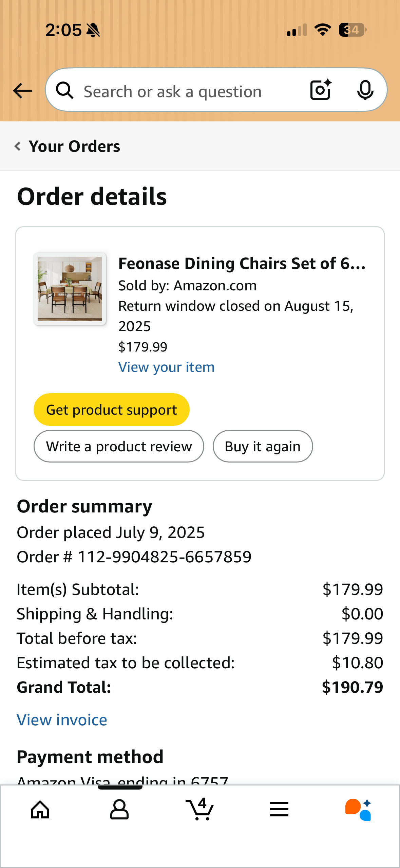
Task: Open the hamburger menu tab
Action: tap(279, 810)
